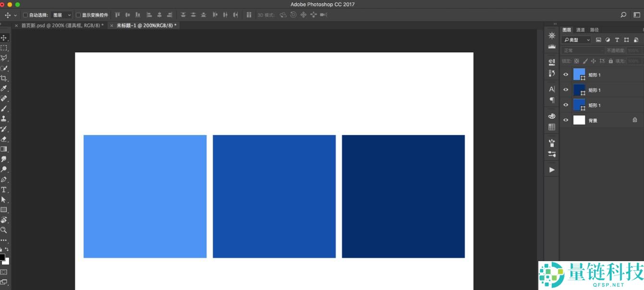The width and height of the screenshot is (644, 290).
Task: Select the Rectangular Marquee tool
Action: click(4, 48)
